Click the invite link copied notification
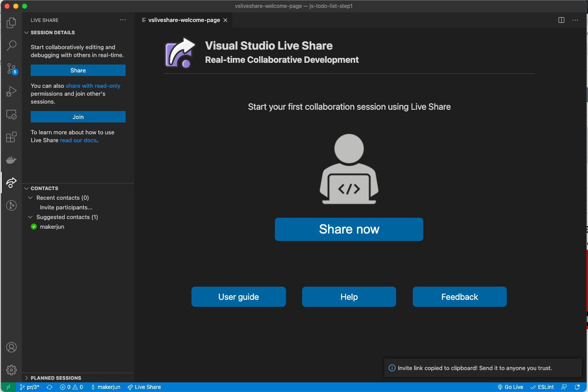The height and width of the screenshot is (392, 588). (x=483, y=368)
